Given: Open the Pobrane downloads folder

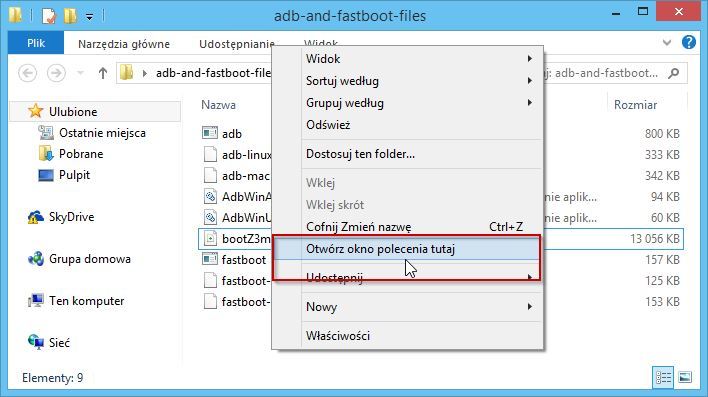Looking at the screenshot, I should tap(81, 154).
